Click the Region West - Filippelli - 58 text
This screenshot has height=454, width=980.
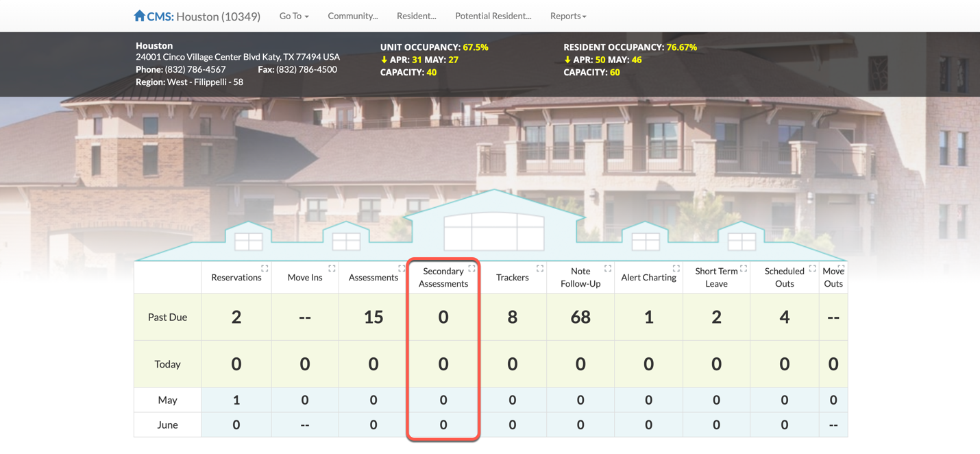click(x=189, y=82)
